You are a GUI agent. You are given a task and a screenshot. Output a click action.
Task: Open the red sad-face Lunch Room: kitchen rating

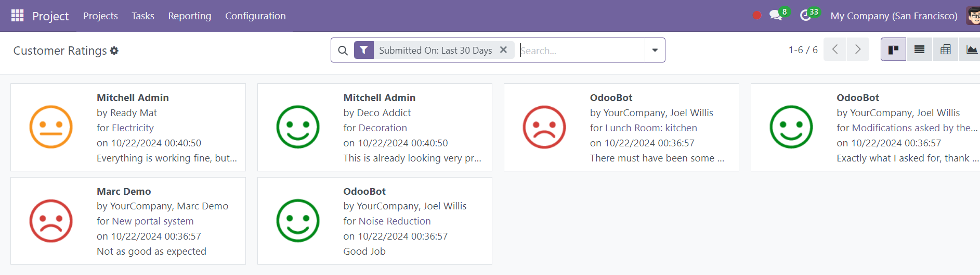coord(621,127)
